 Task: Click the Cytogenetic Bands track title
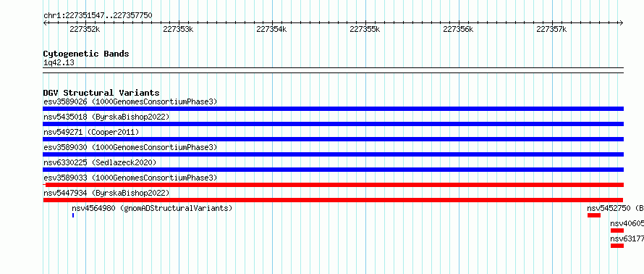pos(86,54)
